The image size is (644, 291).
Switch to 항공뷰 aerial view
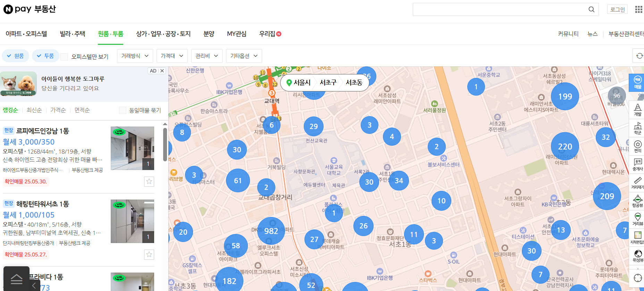point(638,201)
